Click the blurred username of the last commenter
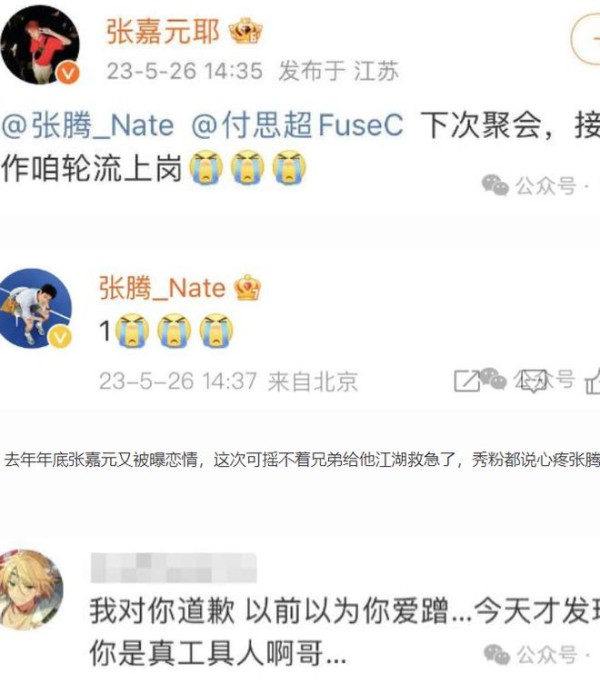 click(174, 568)
